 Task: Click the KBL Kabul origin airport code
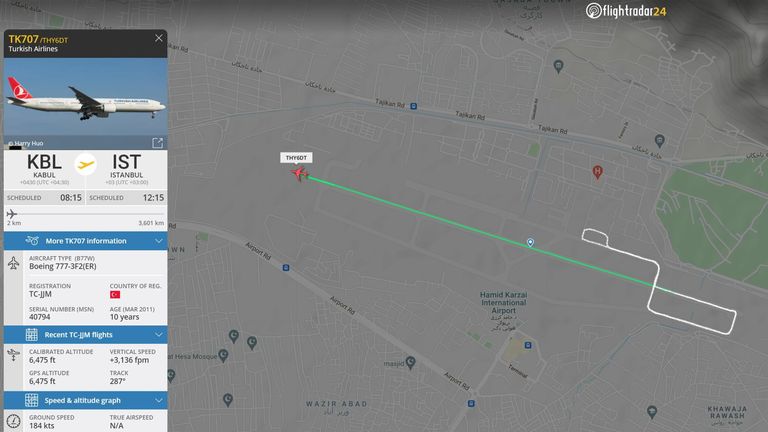[44, 162]
